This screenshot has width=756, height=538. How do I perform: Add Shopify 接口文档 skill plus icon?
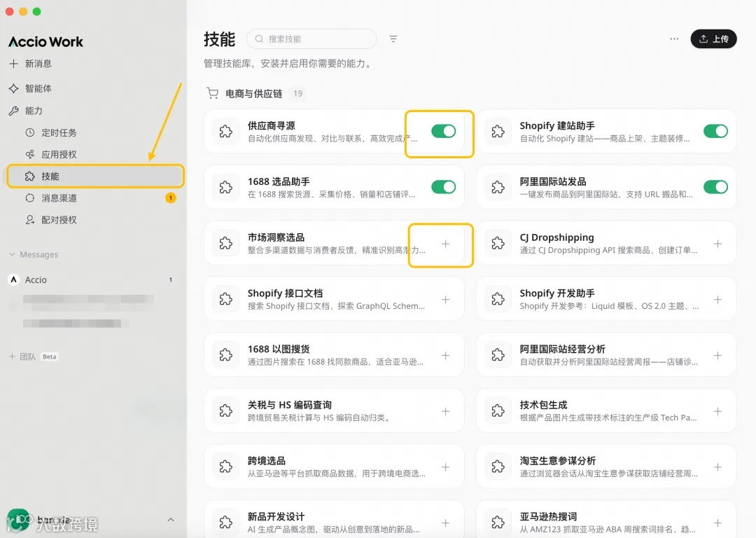pos(445,300)
